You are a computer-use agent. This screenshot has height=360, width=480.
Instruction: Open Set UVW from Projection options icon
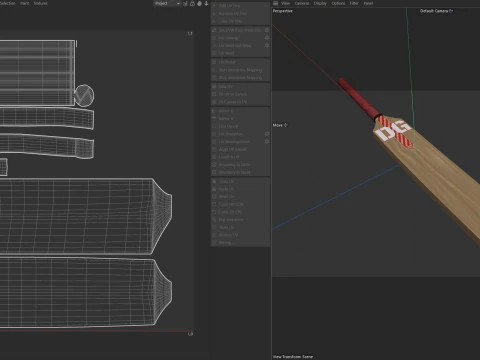(x=267, y=30)
